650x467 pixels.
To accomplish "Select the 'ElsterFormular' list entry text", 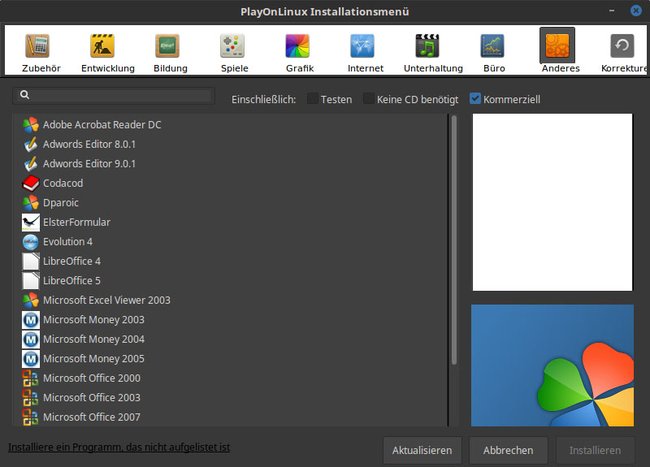I will [77, 222].
